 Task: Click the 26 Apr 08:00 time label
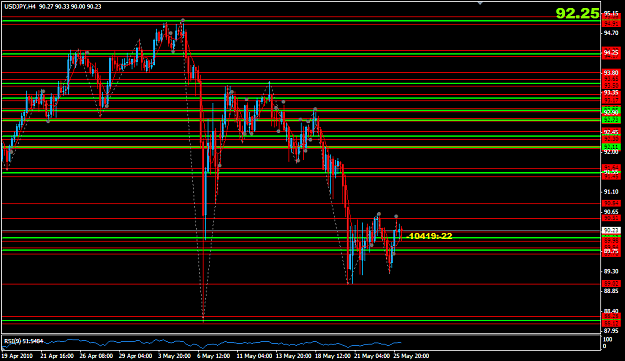96,356
